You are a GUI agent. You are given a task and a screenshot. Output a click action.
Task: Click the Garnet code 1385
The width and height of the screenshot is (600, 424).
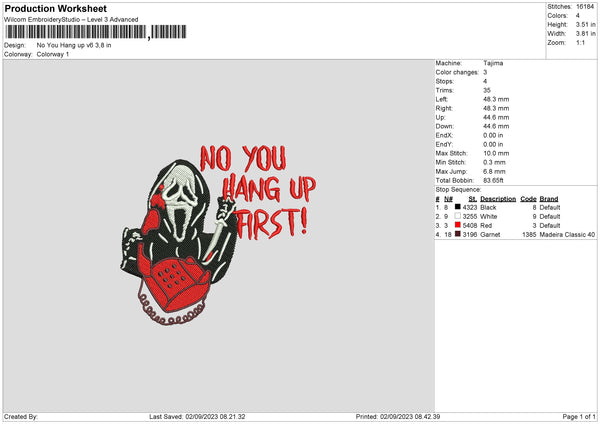pyautogui.click(x=529, y=235)
